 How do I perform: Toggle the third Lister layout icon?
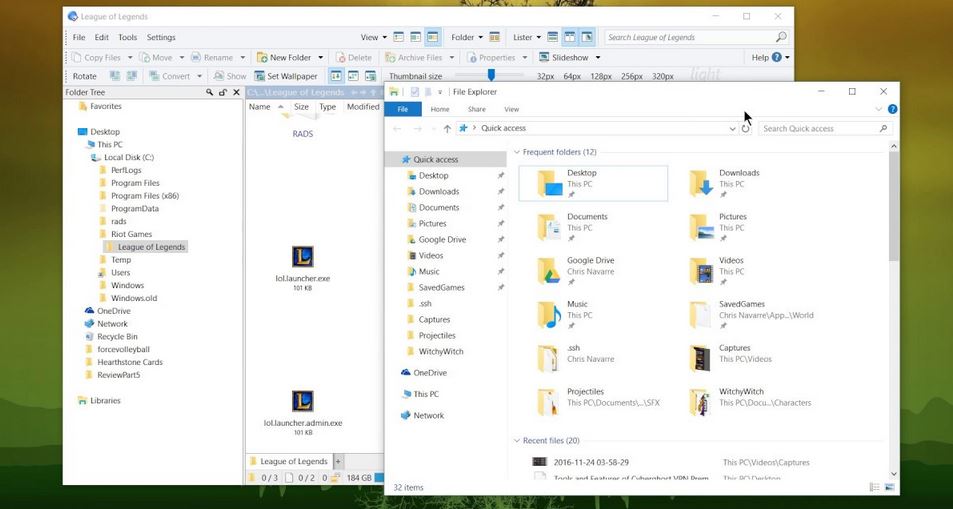point(587,37)
